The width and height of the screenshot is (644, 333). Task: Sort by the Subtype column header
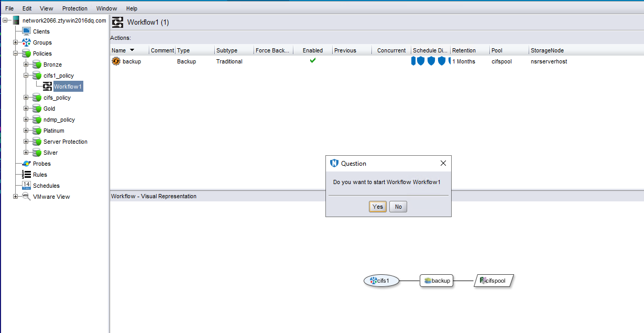(234, 50)
